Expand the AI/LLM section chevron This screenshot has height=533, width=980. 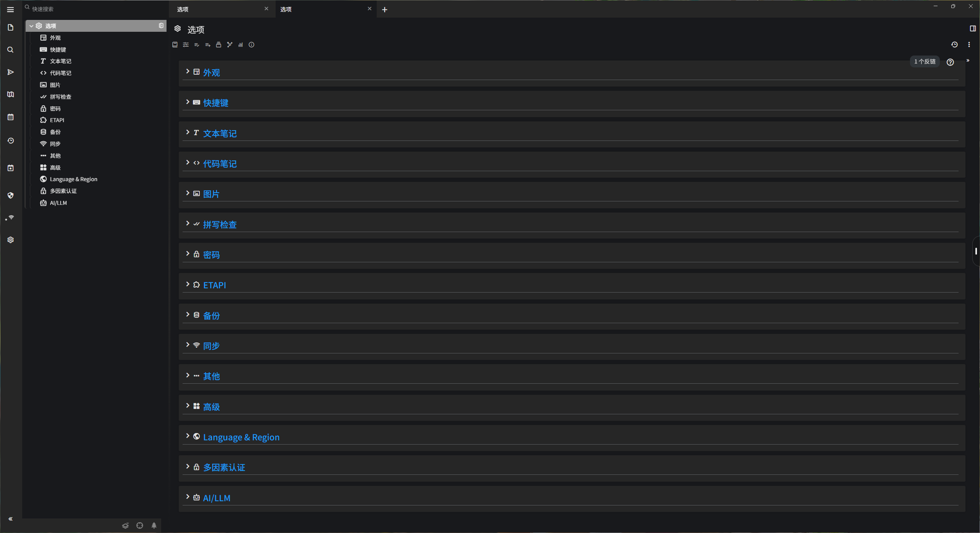(x=188, y=497)
